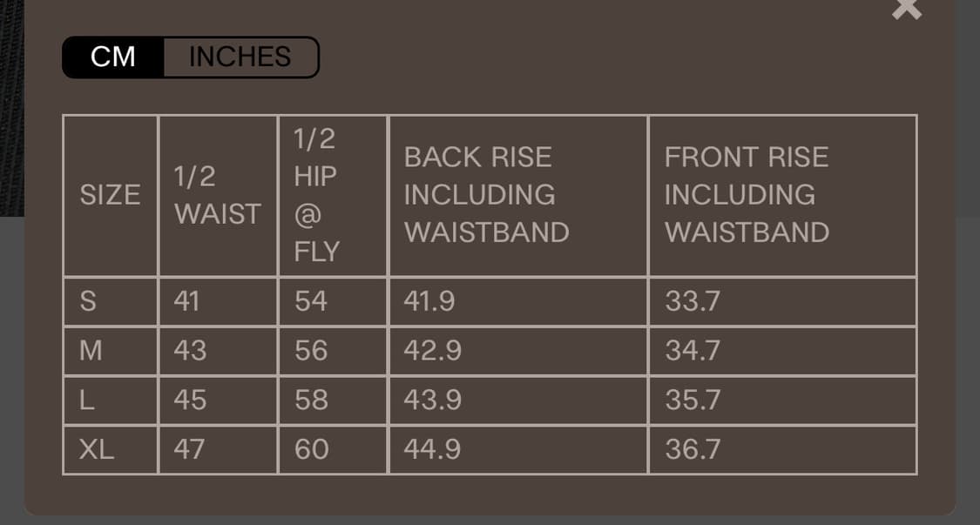Click the 60 half-hip value for XL
This screenshot has width=980, height=525.
point(311,449)
